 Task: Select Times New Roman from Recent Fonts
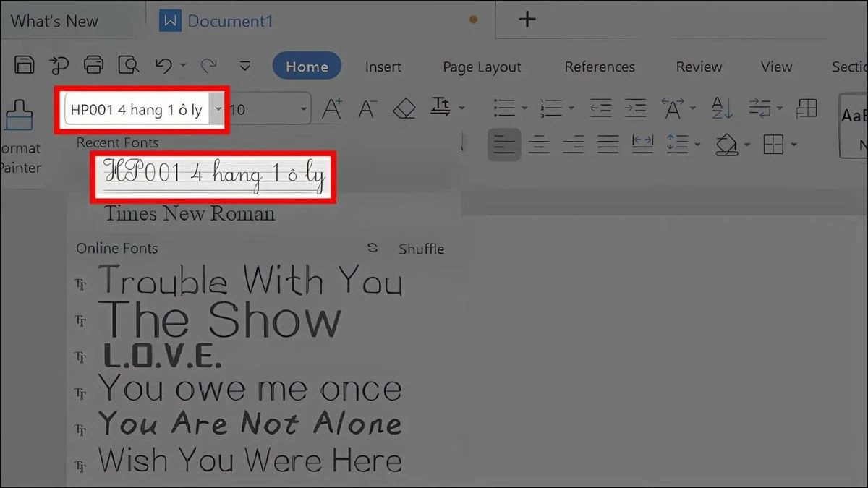(x=190, y=213)
